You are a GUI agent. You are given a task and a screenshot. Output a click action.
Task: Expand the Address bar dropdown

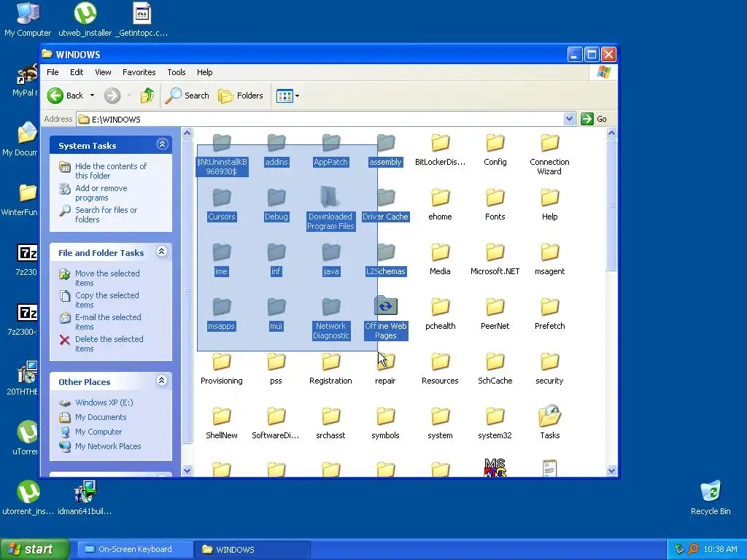pos(569,119)
